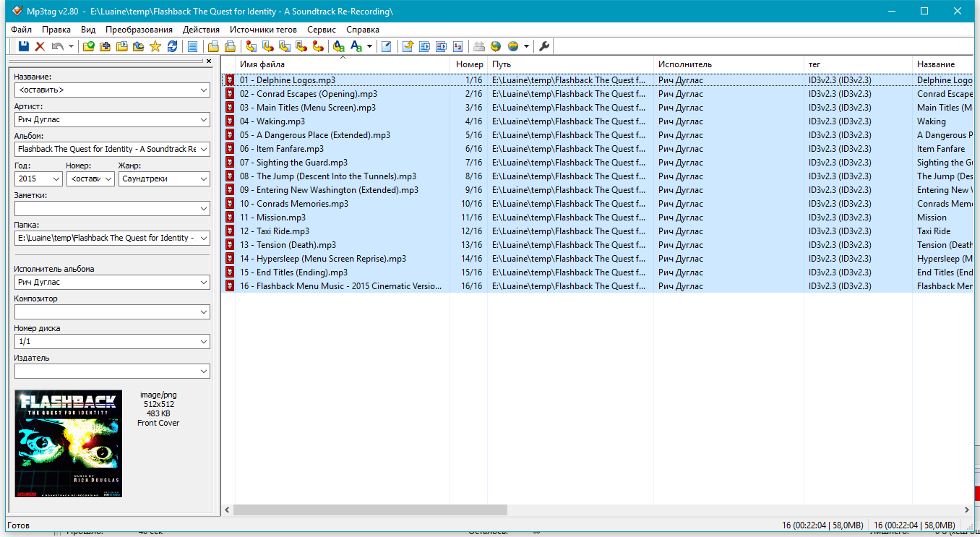Expand the actions dropdown arrow beside Aa
Viewport: 980px width, 537px height.
tap(369, 46)
